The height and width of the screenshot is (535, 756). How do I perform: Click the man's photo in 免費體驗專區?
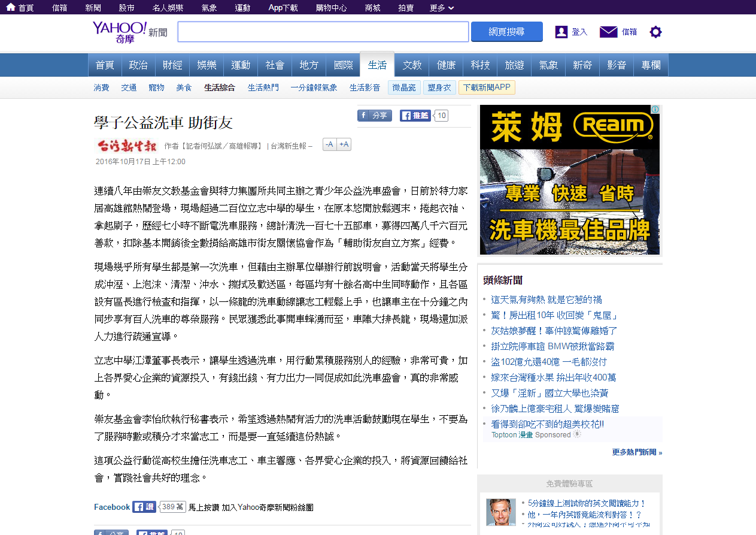[x=501, y=512]
